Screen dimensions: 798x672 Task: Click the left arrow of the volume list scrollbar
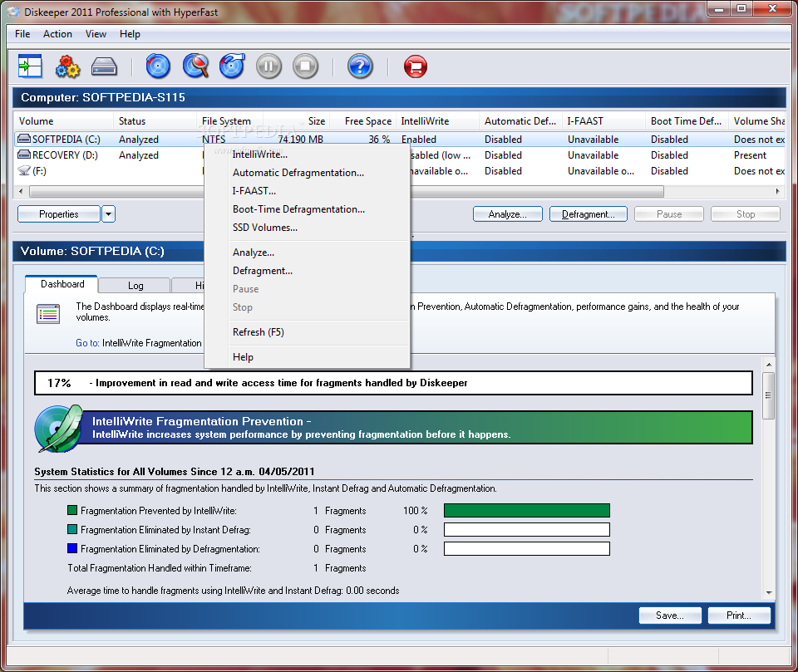coord(21,192)
